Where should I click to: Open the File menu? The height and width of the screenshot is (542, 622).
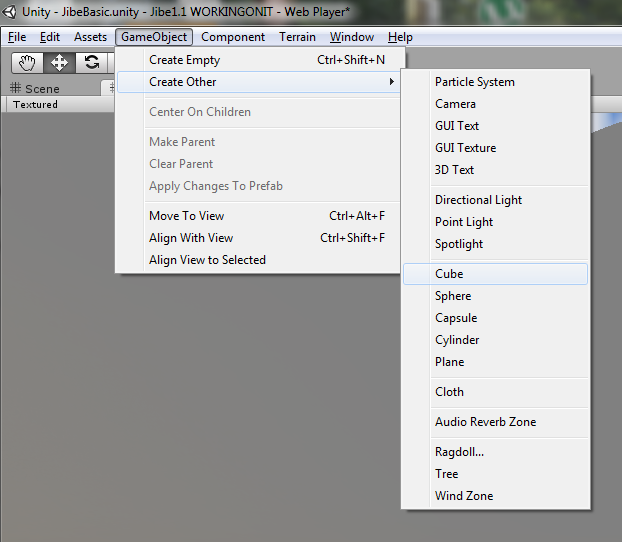pyautogui.click(x=17, y=37)
